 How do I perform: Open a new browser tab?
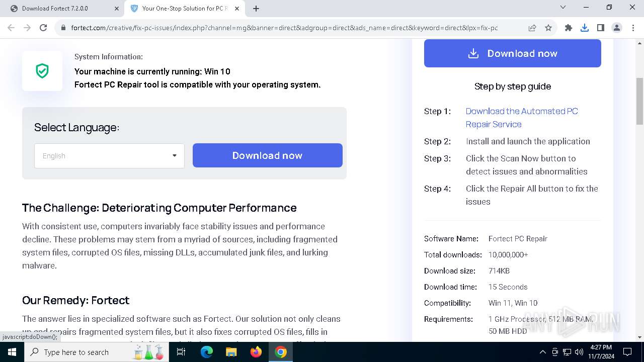(x=256, y=9)
